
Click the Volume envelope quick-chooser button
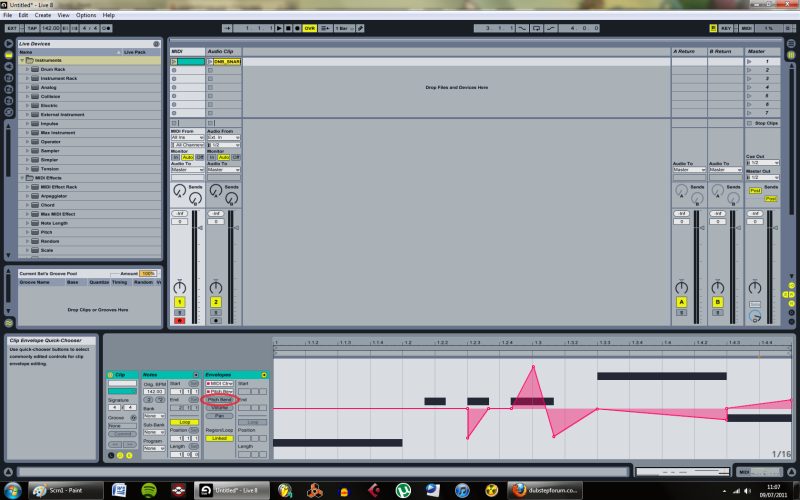pos(219,408)
